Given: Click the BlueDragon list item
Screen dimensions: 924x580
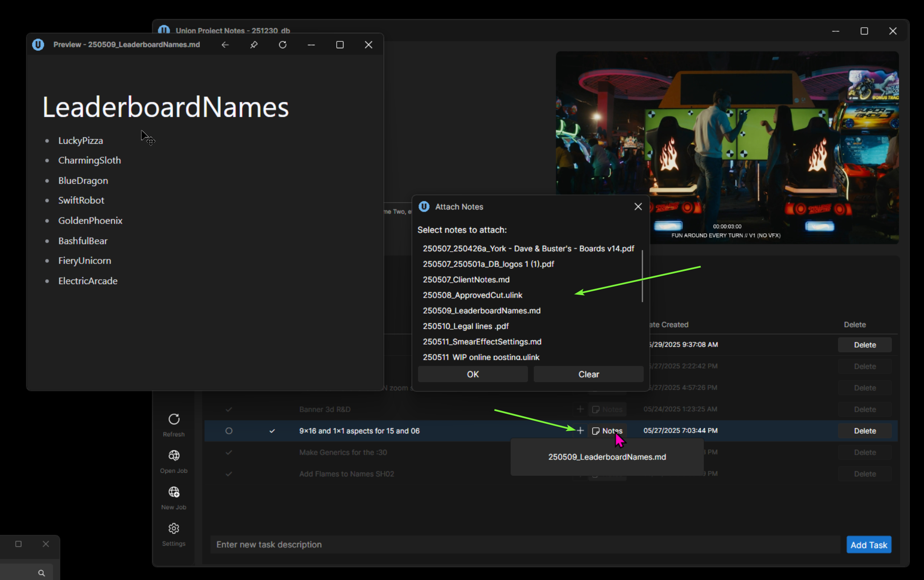Looking at the screenshot, I should pyautogui.click(x=83, y=181).
